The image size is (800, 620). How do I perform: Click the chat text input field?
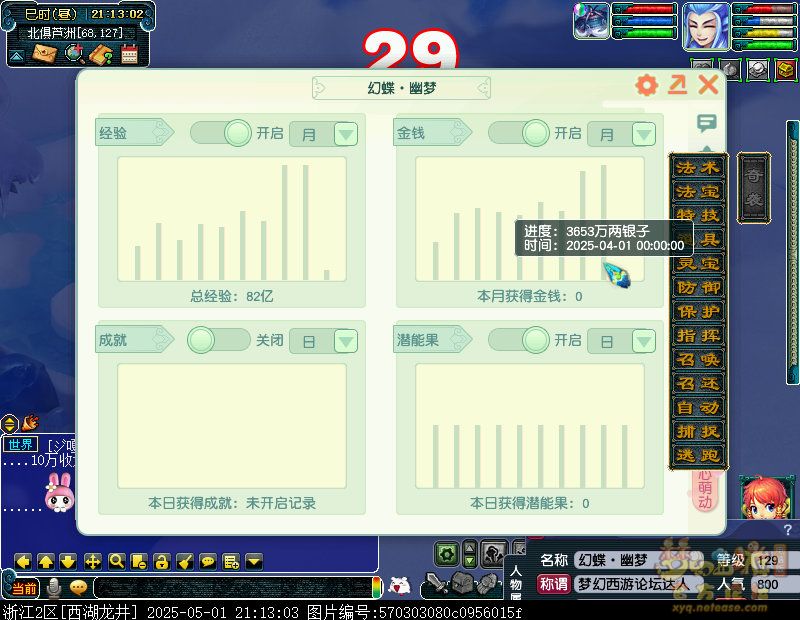[x=233, y=588]
